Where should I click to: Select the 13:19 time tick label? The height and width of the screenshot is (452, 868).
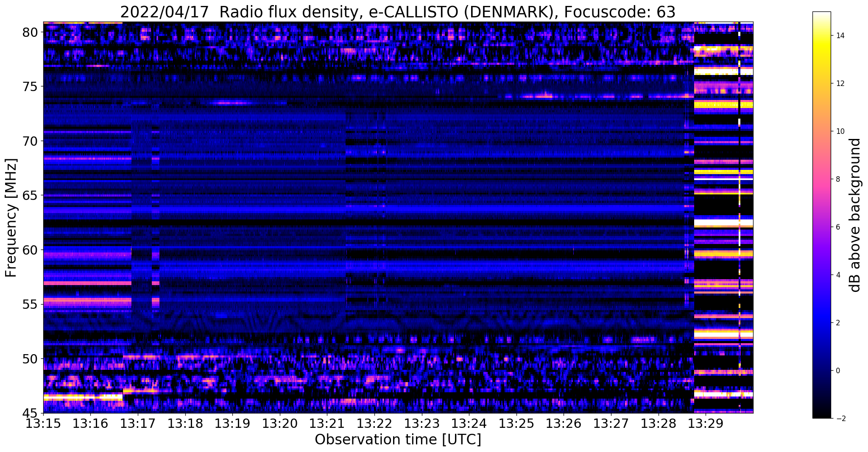[232, 424]
